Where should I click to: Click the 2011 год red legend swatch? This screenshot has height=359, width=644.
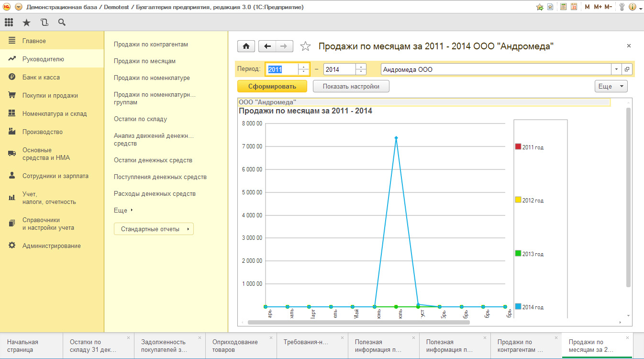(x=518, y=147)
